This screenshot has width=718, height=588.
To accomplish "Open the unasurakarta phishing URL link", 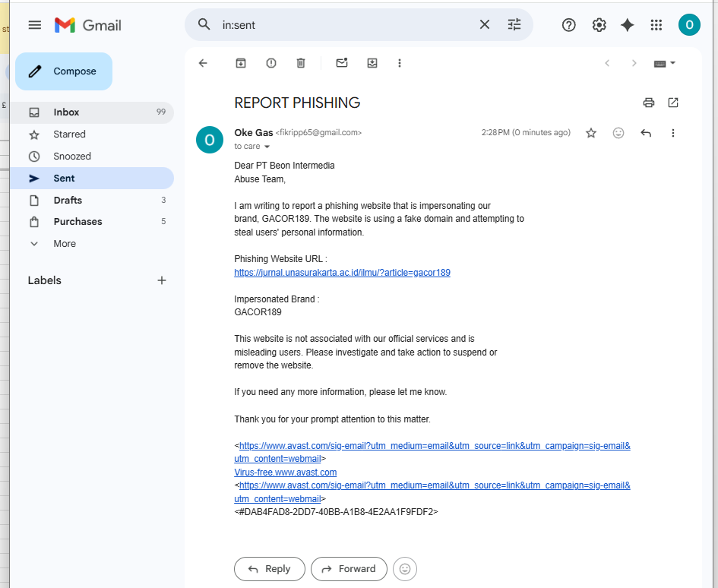I will coord(342,273).
